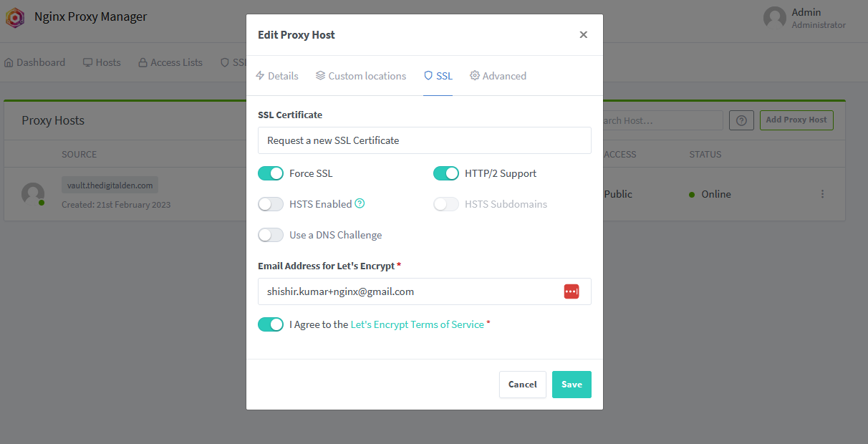The width and height of the screenshot is (868, 444).
Task: Click the HSTS Enabled help icon
Action: (x=361, y=203)
